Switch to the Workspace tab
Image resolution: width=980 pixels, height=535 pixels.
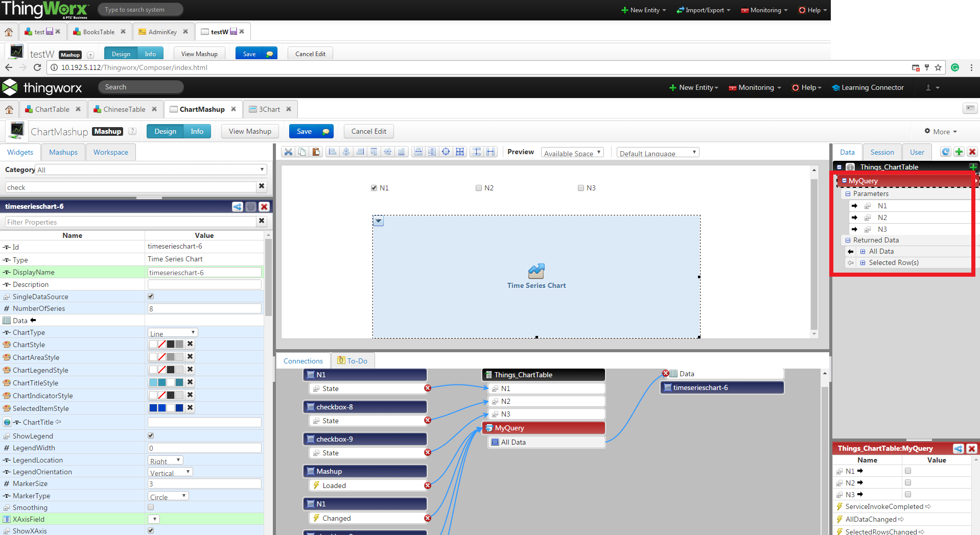tap(111, 152)
